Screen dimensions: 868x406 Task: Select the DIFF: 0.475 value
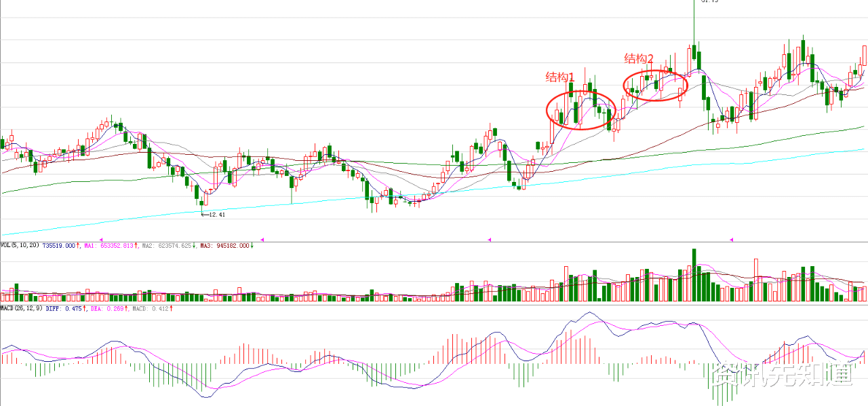pos(64,308)
